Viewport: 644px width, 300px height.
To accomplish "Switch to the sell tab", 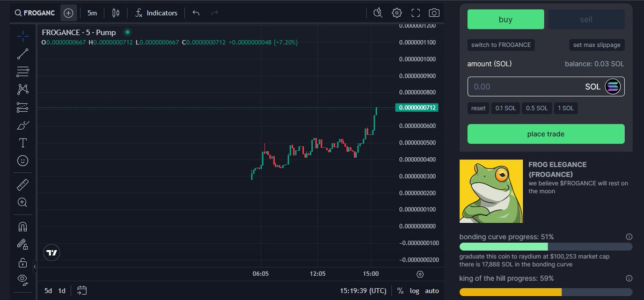I will pos(586,19).
